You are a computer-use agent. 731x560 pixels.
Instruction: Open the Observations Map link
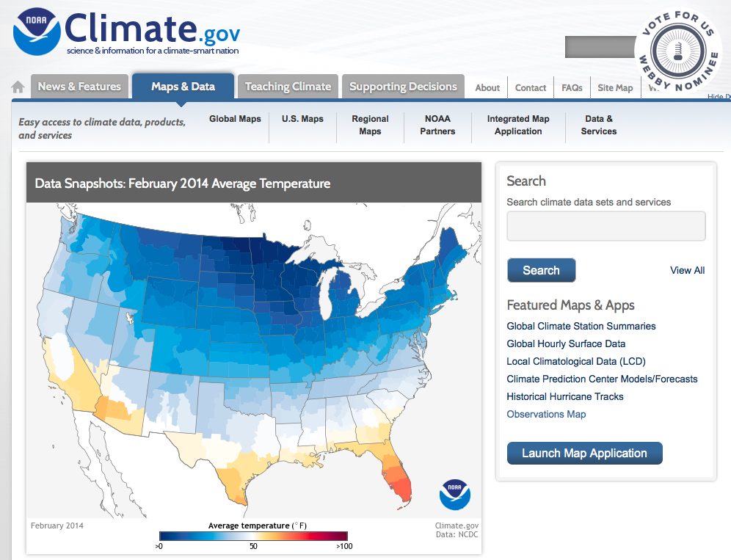pyautogui.click(x=546, y=414)
